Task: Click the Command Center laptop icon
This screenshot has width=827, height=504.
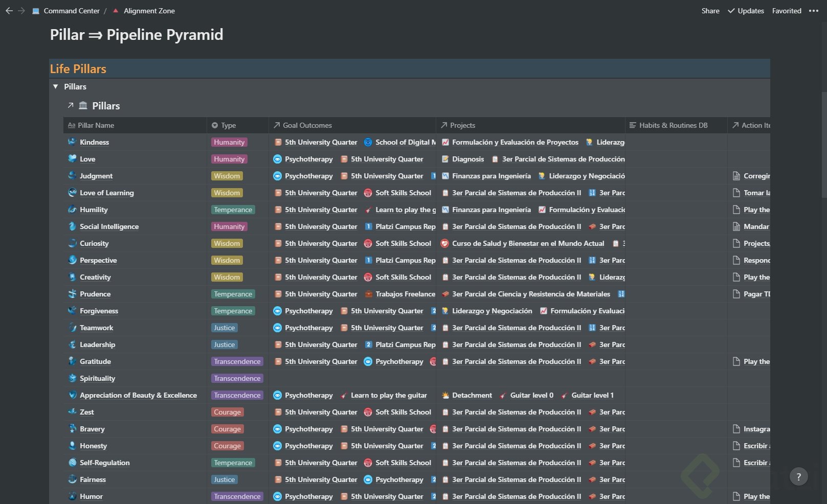Action: [x=36, y=11]
